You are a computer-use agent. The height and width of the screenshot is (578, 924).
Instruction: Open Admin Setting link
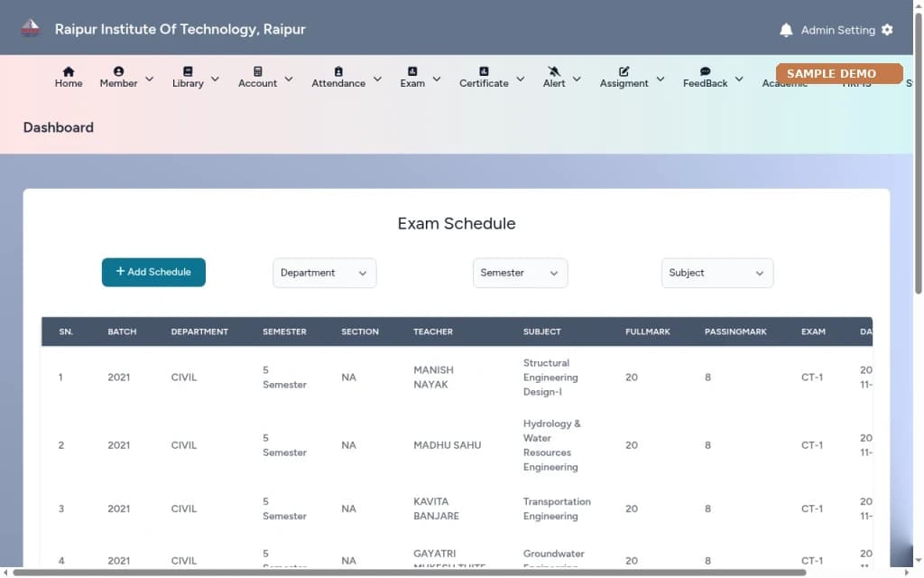pos(837,30)
